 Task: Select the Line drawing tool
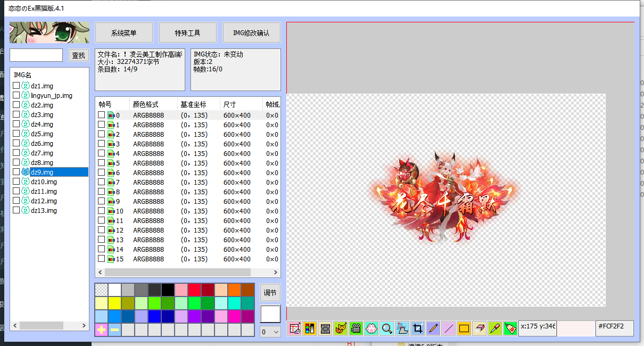(x=449, y=328)
